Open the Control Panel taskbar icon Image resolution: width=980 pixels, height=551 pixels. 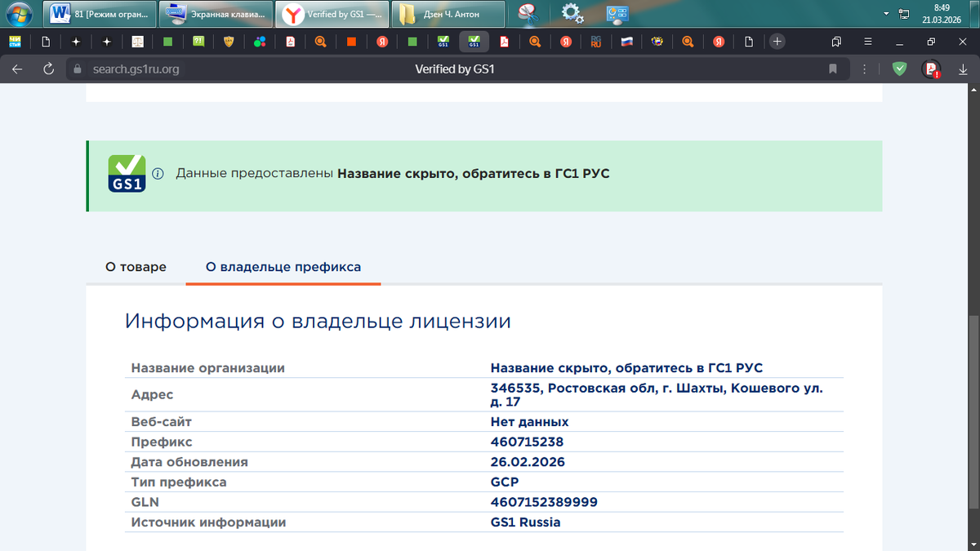[617, 14]
